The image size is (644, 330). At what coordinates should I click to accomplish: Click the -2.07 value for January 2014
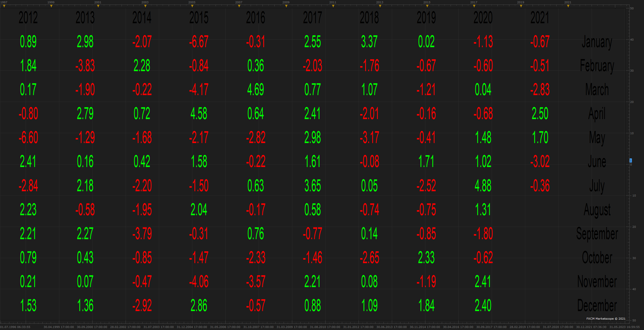[x=142, y=42]
